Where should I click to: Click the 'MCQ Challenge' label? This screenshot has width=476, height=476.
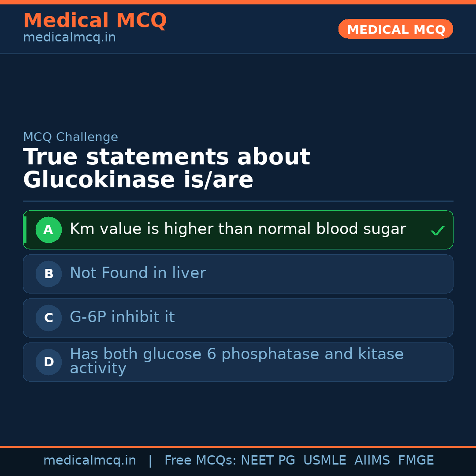[x=71, y=137]
